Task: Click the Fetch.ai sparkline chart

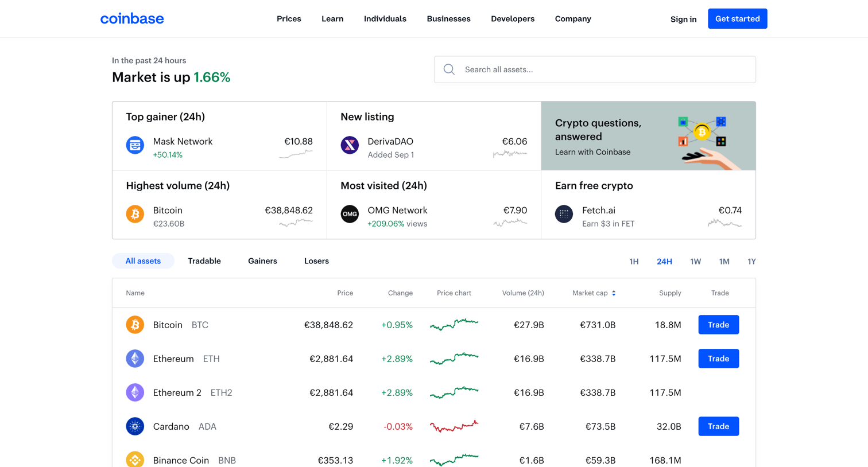Action: (x=724, y=223)
